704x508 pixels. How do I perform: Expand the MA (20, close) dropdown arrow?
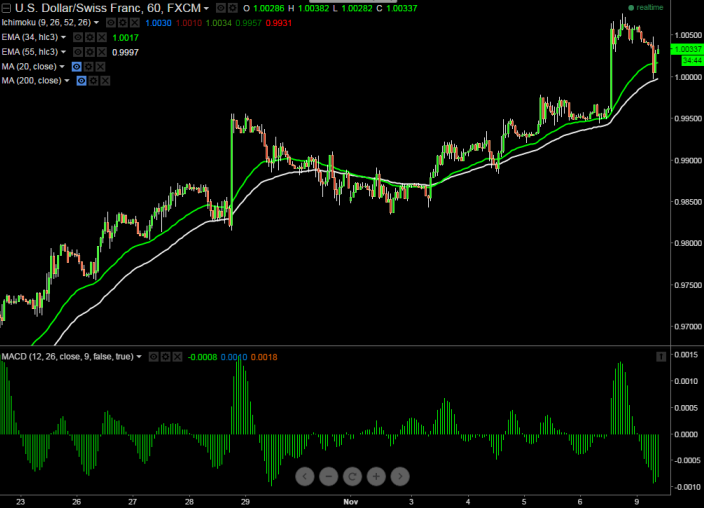[62, 66]
